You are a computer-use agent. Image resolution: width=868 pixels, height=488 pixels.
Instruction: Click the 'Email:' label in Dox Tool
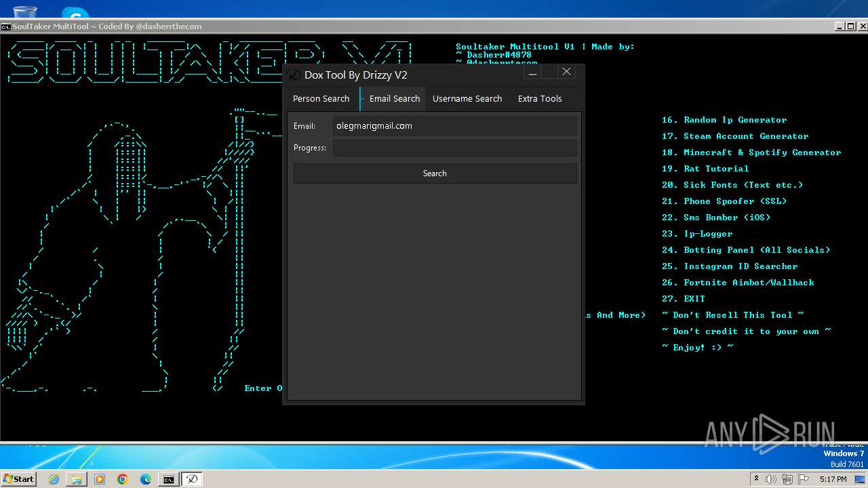(x=304, y=126)
